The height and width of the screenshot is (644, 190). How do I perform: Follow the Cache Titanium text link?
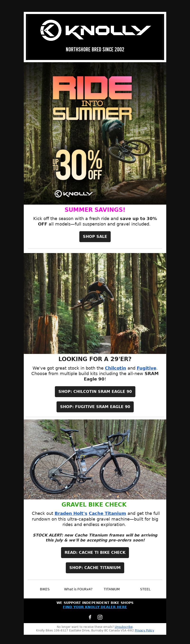107,513
